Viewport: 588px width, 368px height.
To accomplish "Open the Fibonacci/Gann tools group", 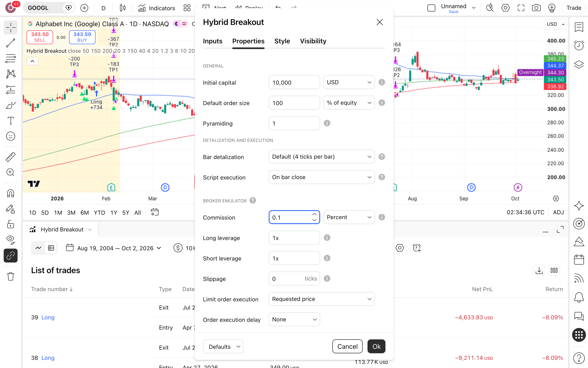I will (10, 58).
